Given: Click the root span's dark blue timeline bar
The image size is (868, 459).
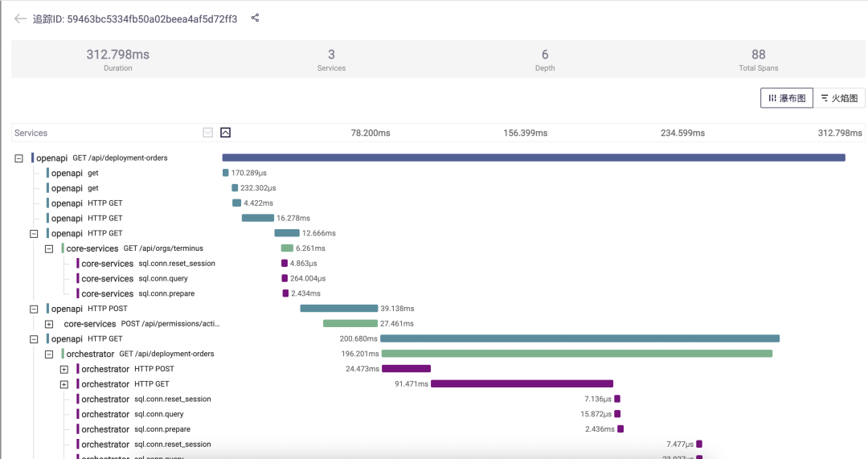Looking at the screenshot, I should (x=534, y=158).
